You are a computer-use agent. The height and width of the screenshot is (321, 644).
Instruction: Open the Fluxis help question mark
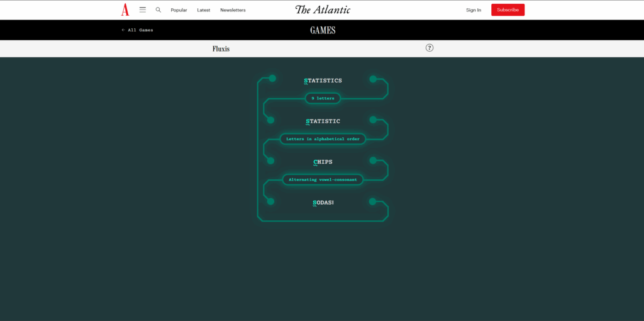430,48
